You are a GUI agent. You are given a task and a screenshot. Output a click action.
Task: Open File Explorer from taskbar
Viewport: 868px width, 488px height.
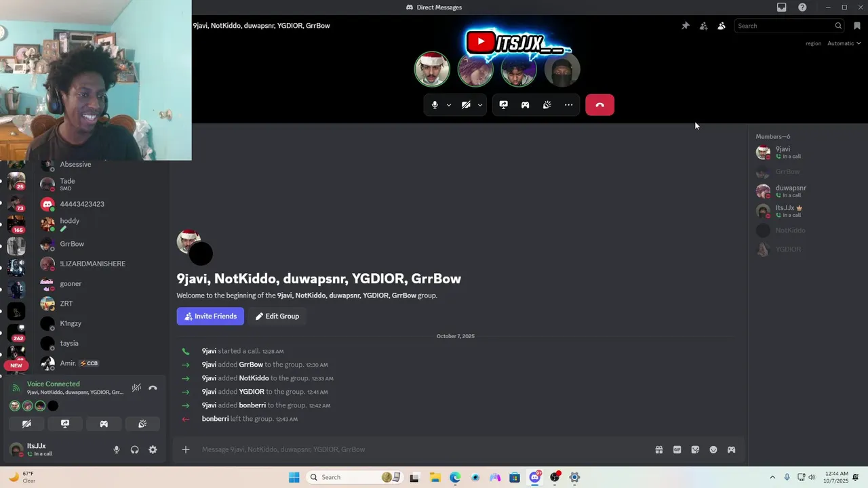coord(435,477)
